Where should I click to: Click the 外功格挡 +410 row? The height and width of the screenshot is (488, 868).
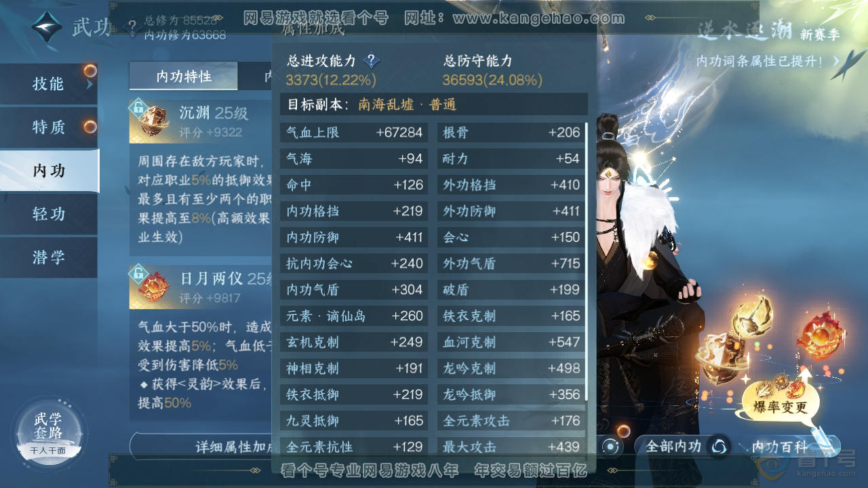click(511, 184)
